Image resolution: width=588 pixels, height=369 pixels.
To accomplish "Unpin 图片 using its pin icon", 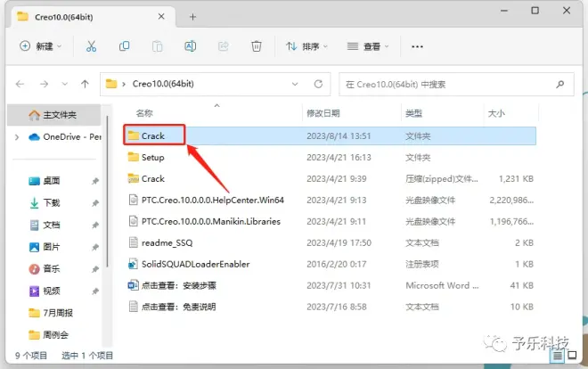I will [x=95, y=248].
